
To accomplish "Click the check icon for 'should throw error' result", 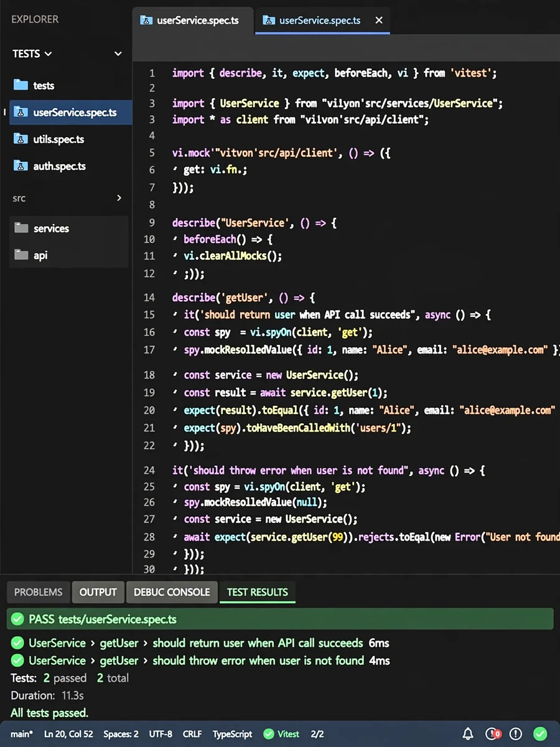I will [17, 660].
